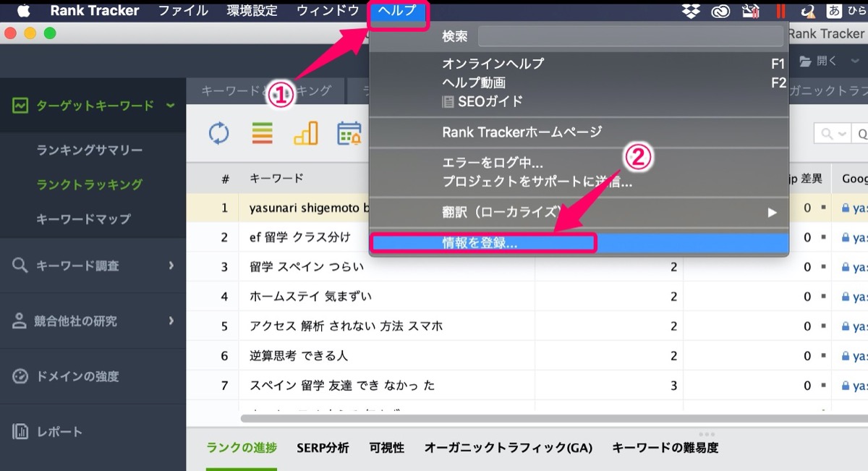Open the キーワードの難易度 tab

click(665, 448)
